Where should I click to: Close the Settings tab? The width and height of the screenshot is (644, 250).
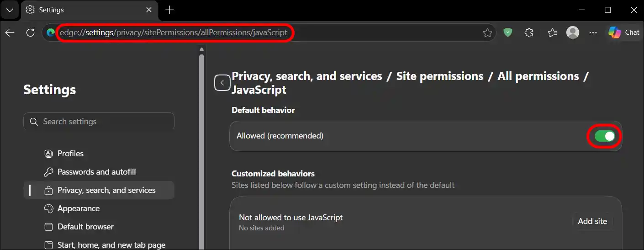(x=149, y=10)
